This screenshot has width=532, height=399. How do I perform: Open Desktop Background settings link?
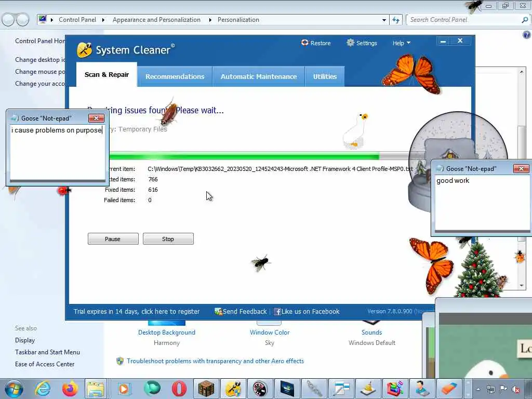point(167,332)
